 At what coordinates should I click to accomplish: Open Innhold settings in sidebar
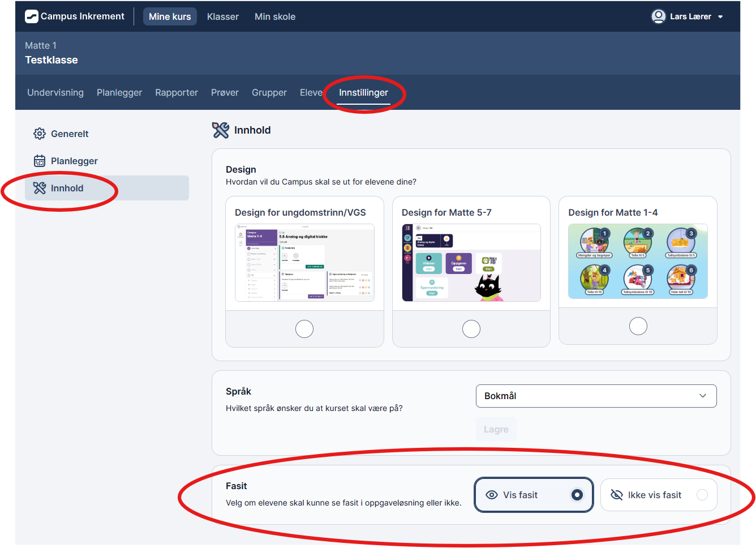tap(107, 188)
